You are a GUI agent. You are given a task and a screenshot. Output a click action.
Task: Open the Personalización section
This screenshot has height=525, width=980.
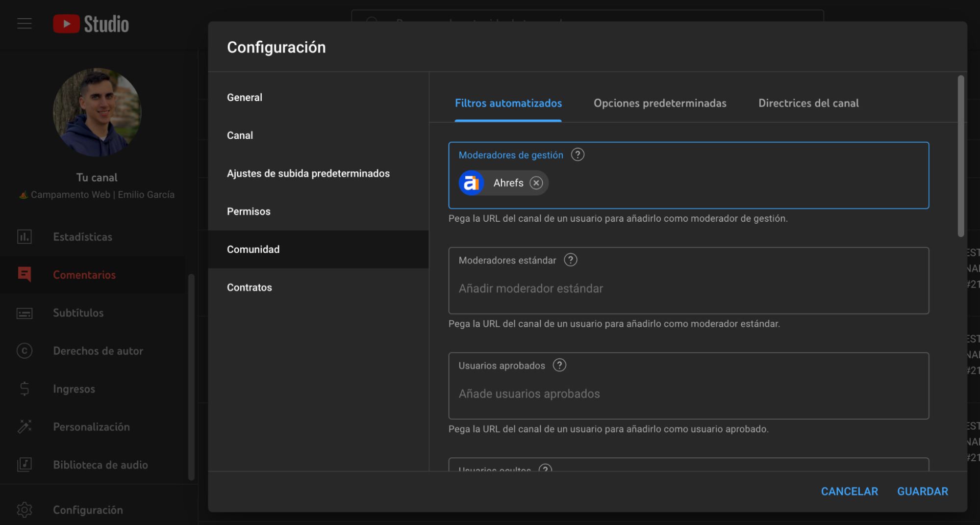[91, 426]
